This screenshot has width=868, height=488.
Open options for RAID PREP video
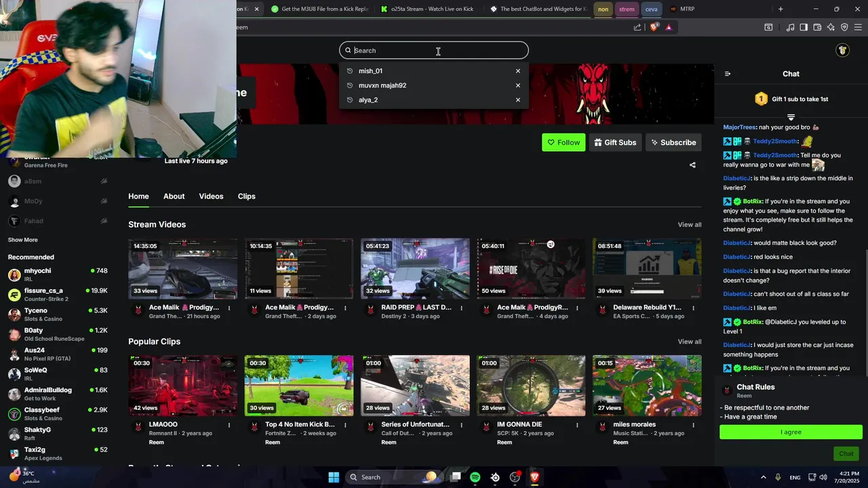[x=461, y=308]
